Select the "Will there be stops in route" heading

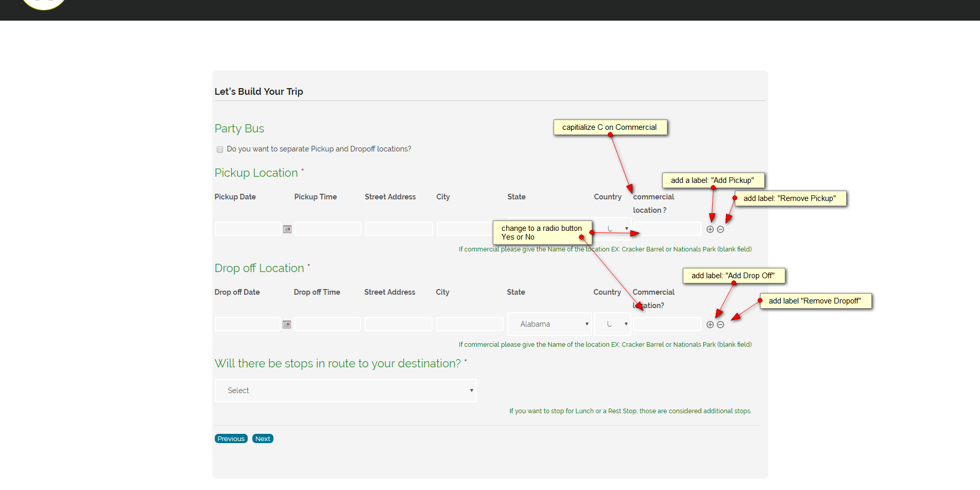tap(338, 364)
